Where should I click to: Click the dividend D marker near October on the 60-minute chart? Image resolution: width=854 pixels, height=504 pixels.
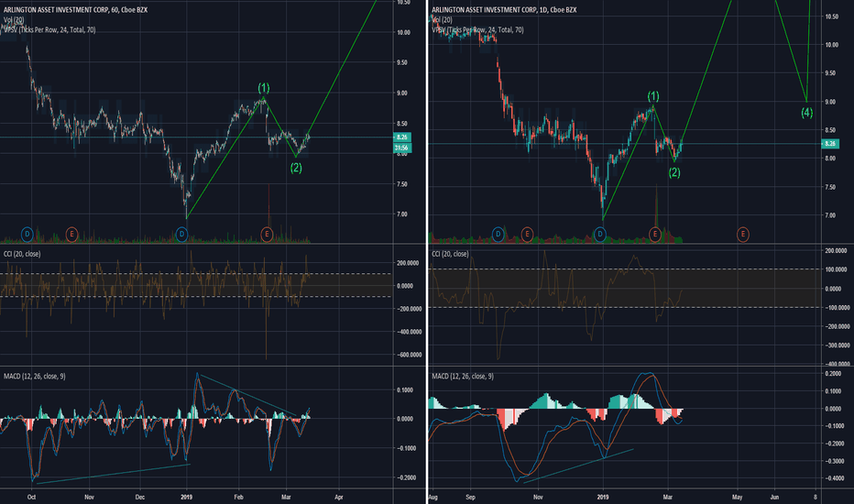point(27,235)
